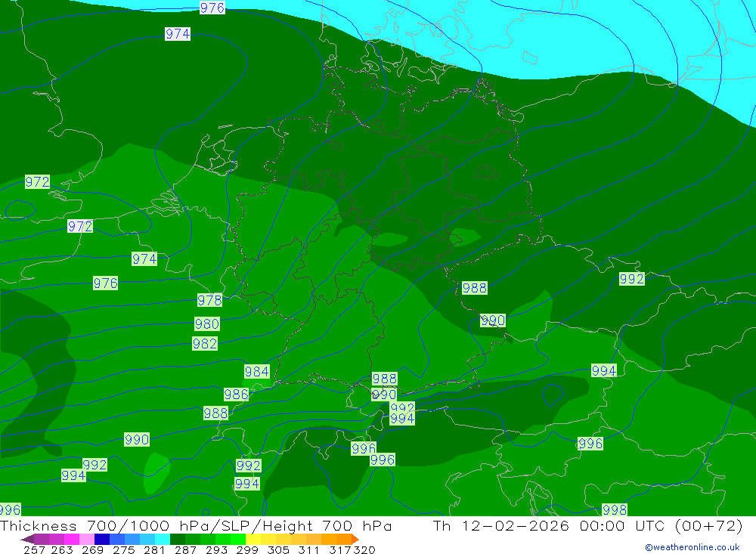The width and height of the screenshot is (756, 554).
Task: Click the legend value '320'
Action: (364, 550)
